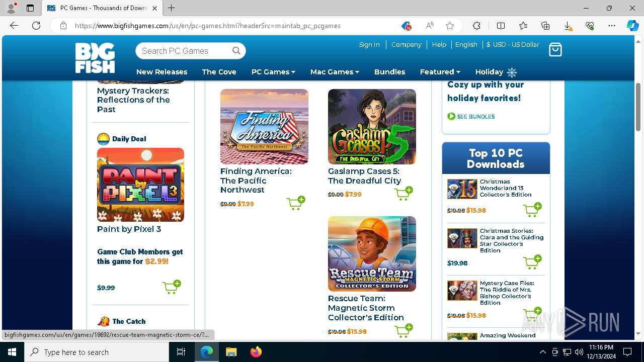Expand Featured dropdown menu
The height and width of the screenshot is (362, 644).
(x=440, y=72)
